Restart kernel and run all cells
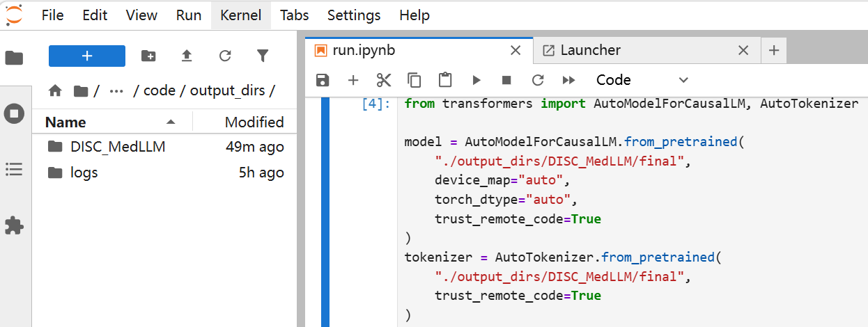The image size is (868, 327). pyautogui.click(x=568, y=80)
